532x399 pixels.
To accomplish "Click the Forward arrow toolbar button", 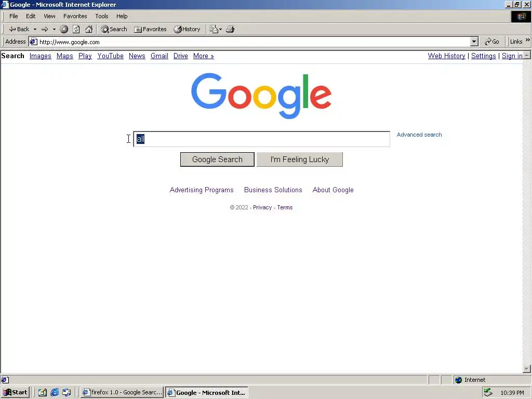I will click(45, 29).
